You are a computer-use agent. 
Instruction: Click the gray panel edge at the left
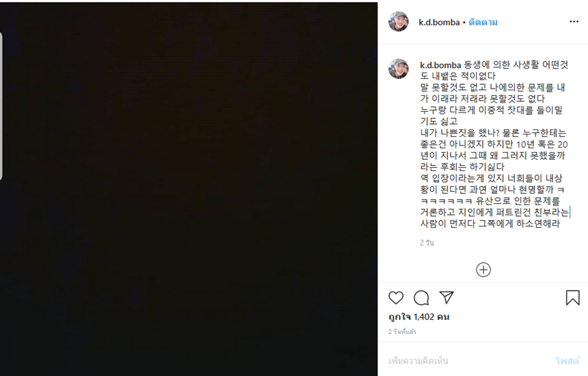point(1,106)
